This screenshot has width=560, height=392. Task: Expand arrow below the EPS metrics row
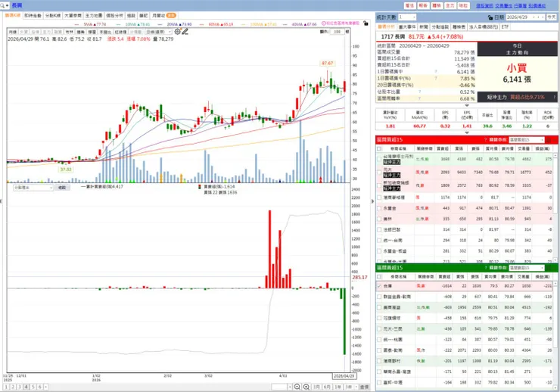pyautogui.click(x=466, y=132)
